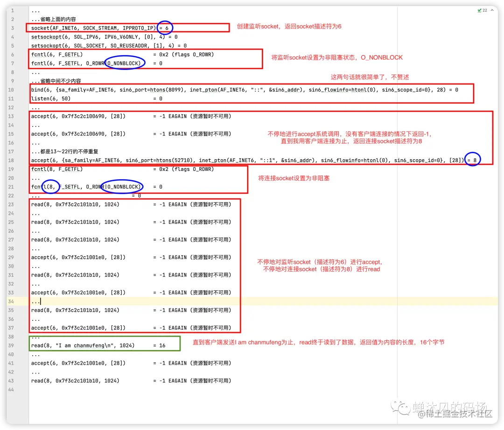The width and height of the screenshot is (504, 430).
Task: Click the read call on line 43
Action: (x=131, y=381)
